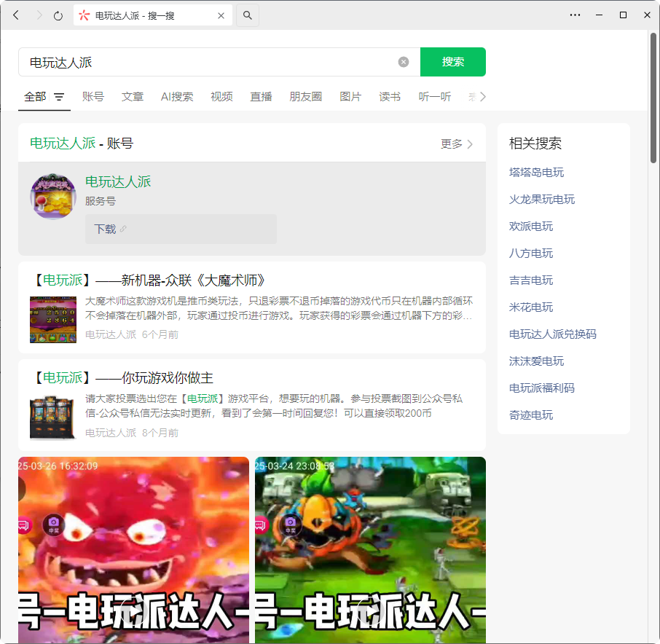
Task: Open the 电玩达人派 account name link
Action: point(118,182)
